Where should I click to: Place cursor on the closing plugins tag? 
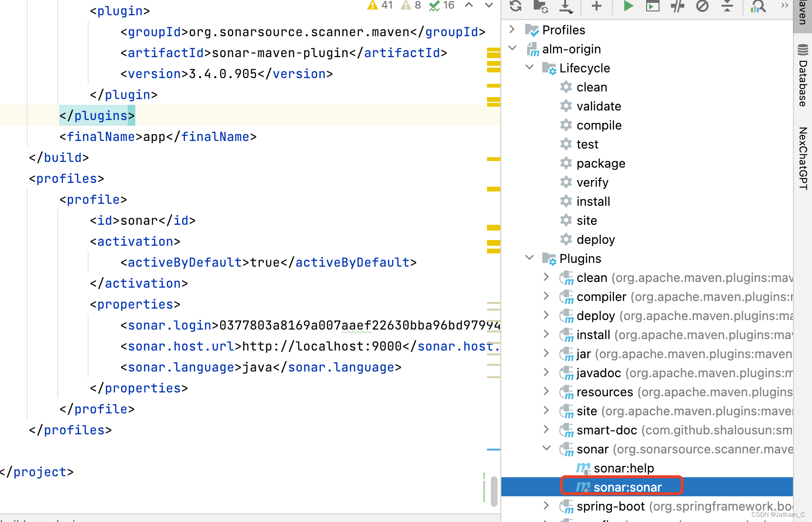tap(97, 116)
